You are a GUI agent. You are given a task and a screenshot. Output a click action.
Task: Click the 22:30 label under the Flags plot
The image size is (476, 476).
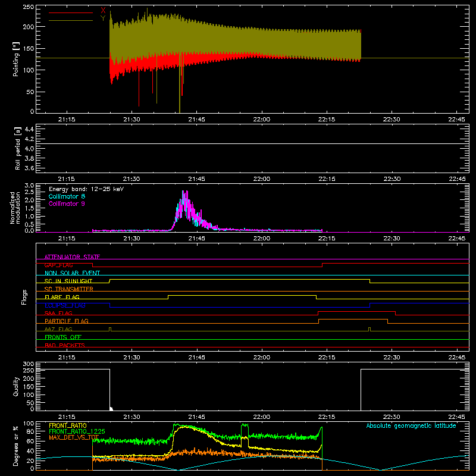click(392, 358)
